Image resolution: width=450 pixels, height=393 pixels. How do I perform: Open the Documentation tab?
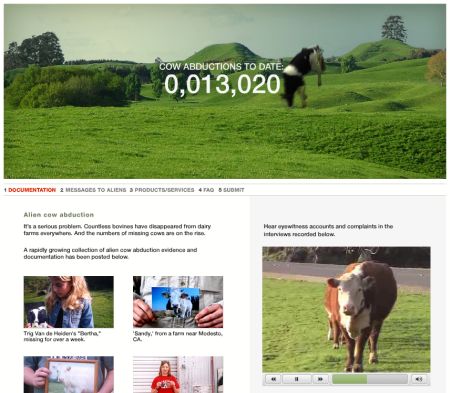(x=30, y=190)
